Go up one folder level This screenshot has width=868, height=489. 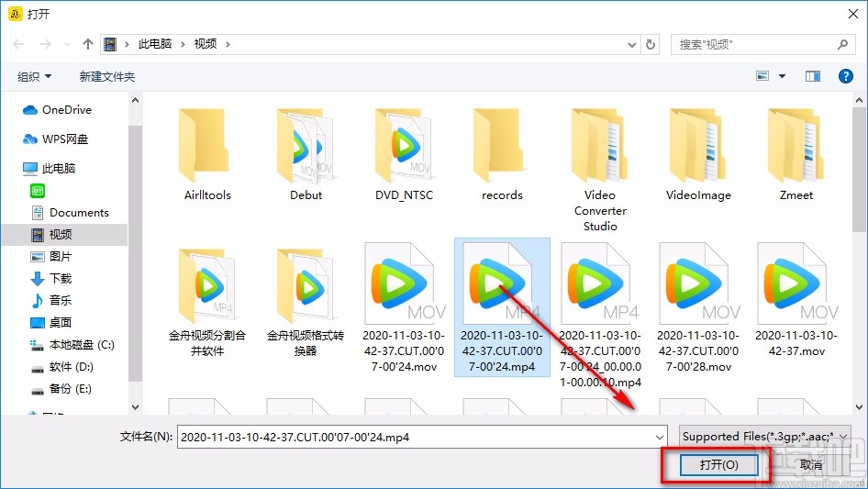click(87, 44)
